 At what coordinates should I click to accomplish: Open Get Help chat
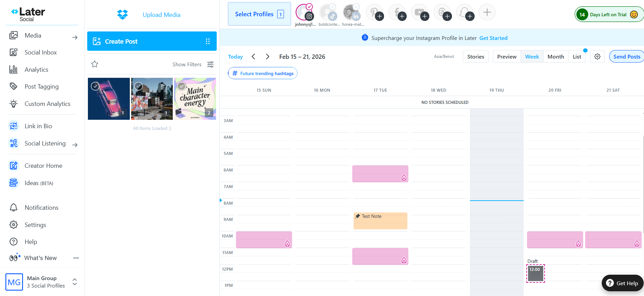click(622, 283)
